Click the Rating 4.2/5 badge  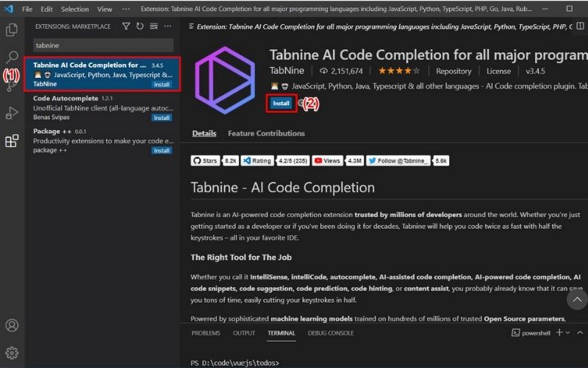point(275,160)
